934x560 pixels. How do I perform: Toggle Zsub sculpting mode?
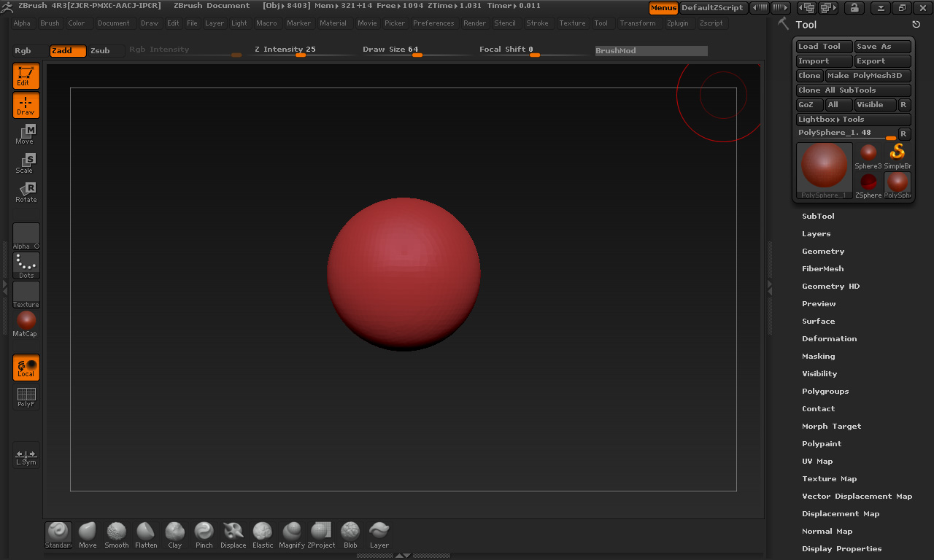pyautogui.click(x=100, y=51)
